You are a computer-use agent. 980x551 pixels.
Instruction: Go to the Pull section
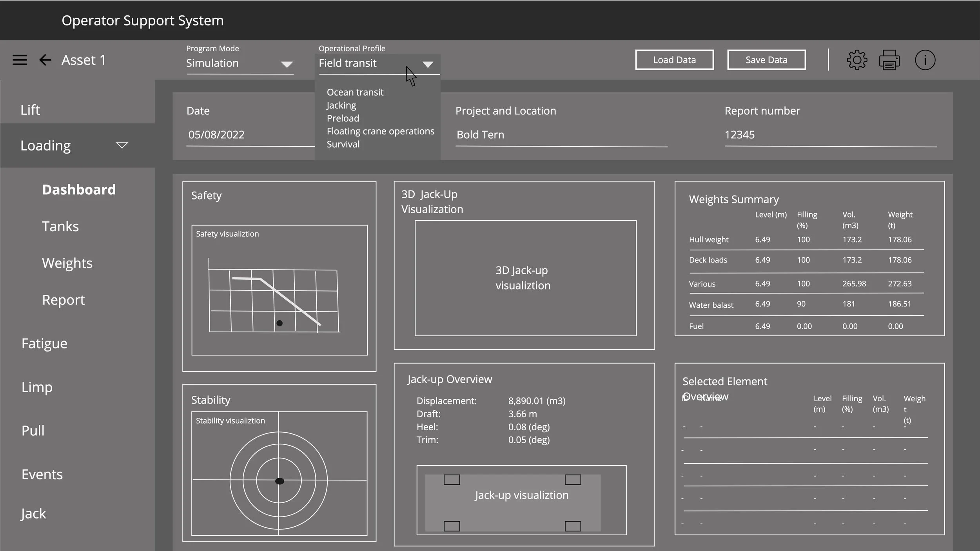point(33,431)
